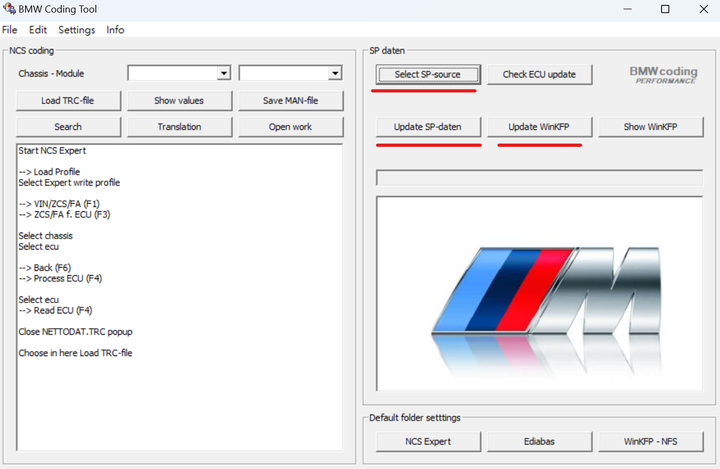Image resolution: width=720 pixels, height=469 pixels.
Task: Click the Show values button
Action: [x=179, y=101]
